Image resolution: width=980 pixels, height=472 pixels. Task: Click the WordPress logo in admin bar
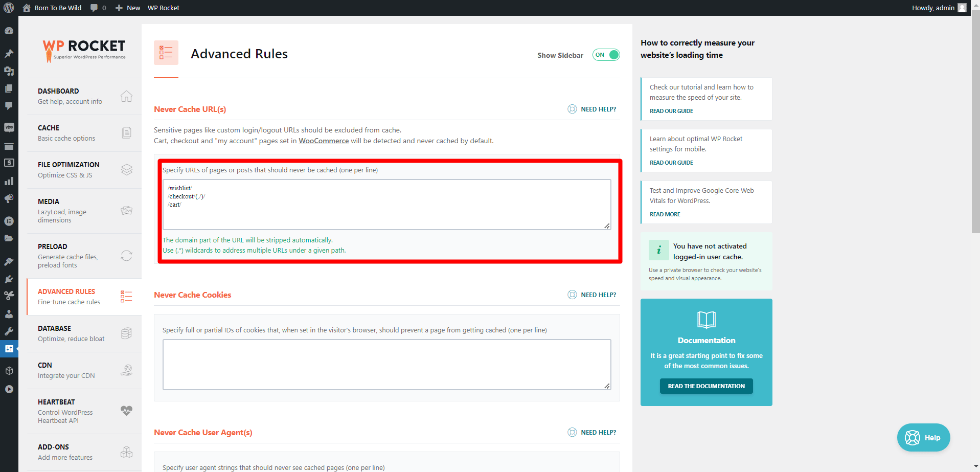pos(9,8)
